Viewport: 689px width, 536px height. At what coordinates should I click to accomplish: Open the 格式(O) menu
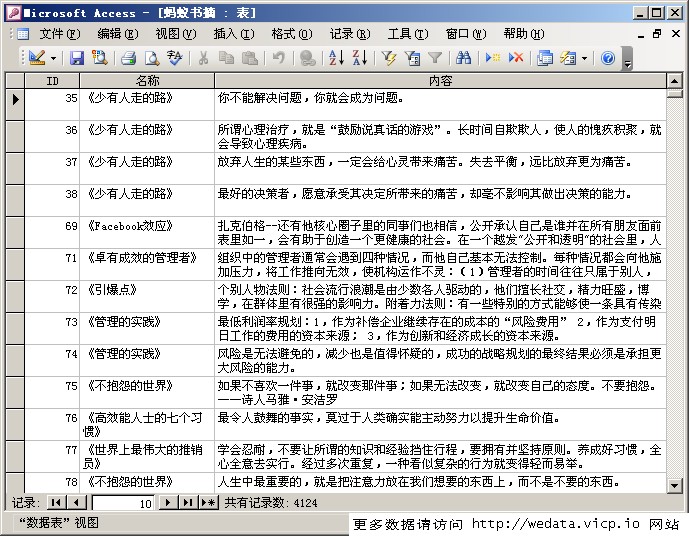pyautogui.click(x=292, y=34)
